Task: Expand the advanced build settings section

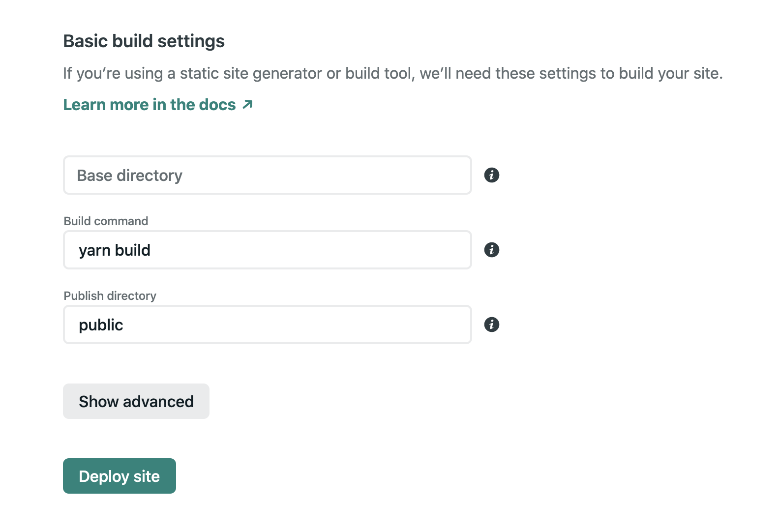Action: 136,401
